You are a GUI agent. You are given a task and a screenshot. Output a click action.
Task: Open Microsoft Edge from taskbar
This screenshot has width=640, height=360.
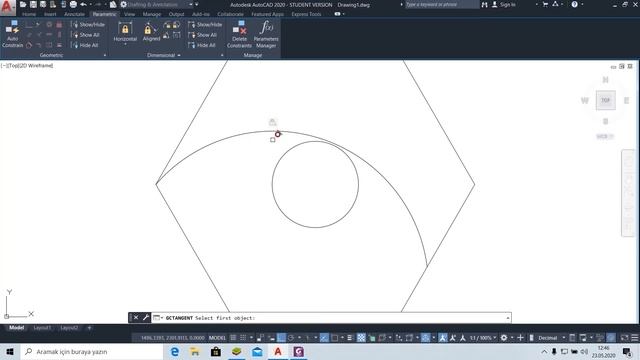175,351
